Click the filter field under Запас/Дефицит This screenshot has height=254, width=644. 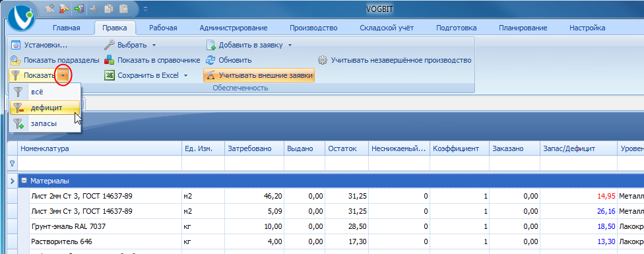[578, 164]
